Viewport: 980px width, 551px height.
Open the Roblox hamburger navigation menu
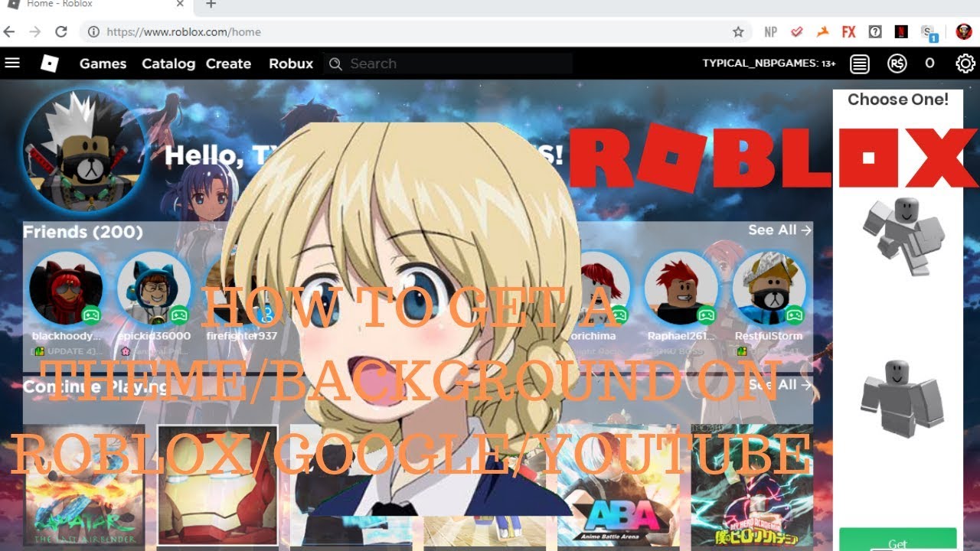click(12, 64)
